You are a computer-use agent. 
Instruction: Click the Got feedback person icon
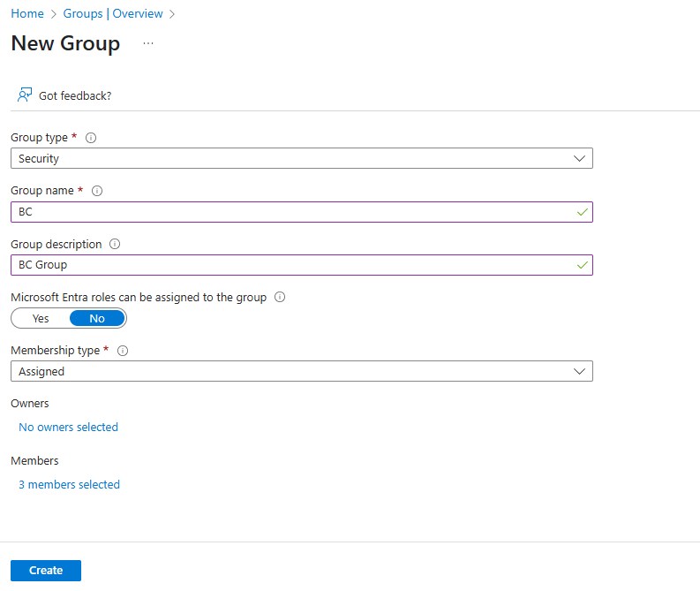(25, 95)
